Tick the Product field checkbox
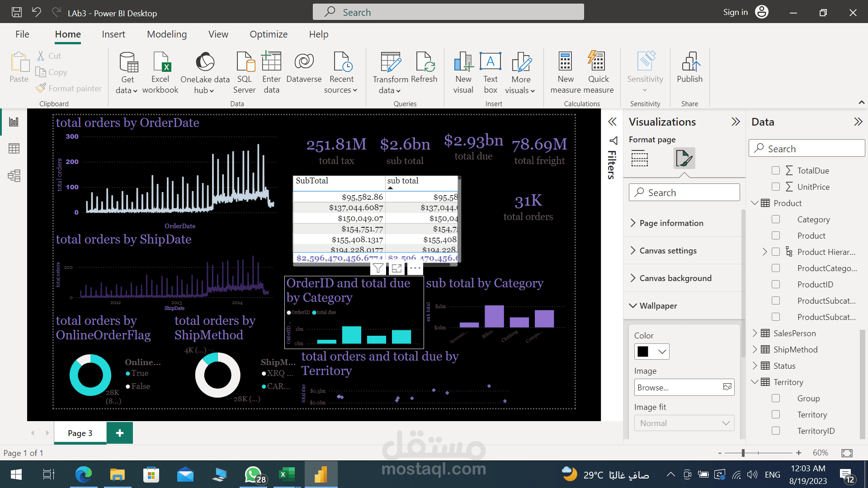This screenshot has width=868, height=488. [x=776, y=235]
